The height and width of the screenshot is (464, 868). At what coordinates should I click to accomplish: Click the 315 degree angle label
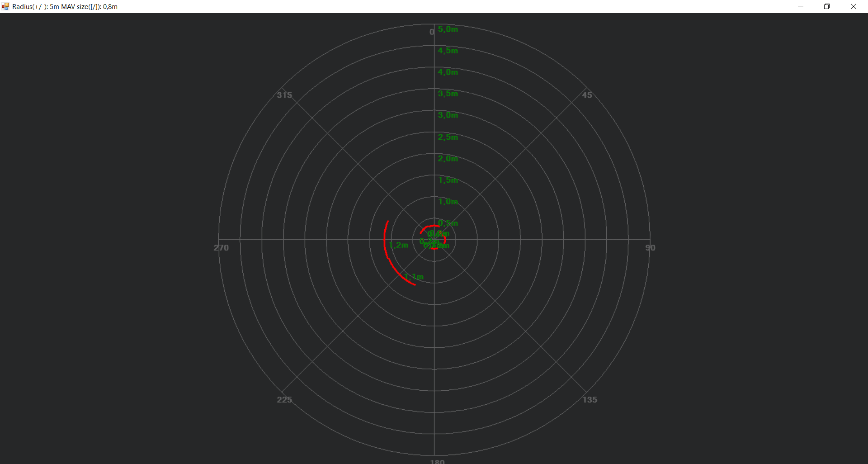pos(284,95)
